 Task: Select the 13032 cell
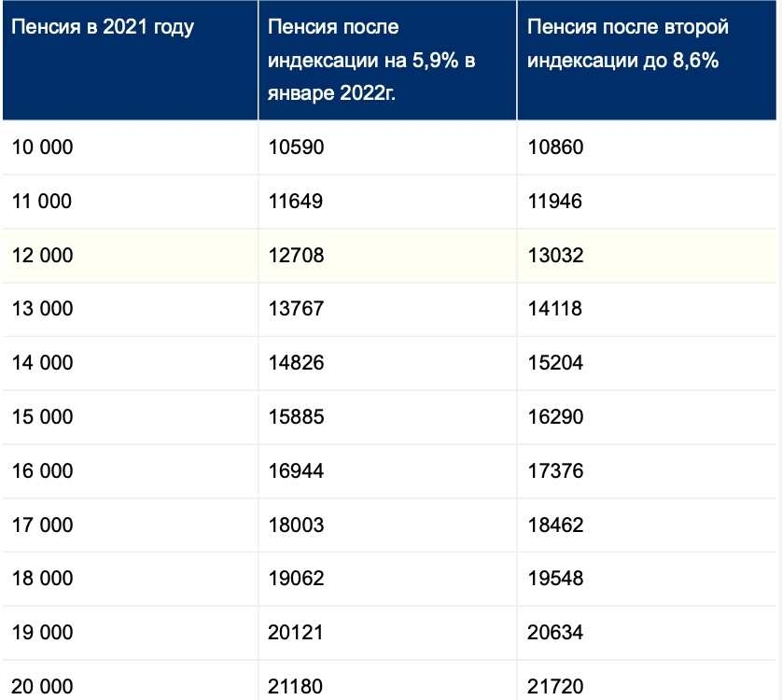[555, 255]
